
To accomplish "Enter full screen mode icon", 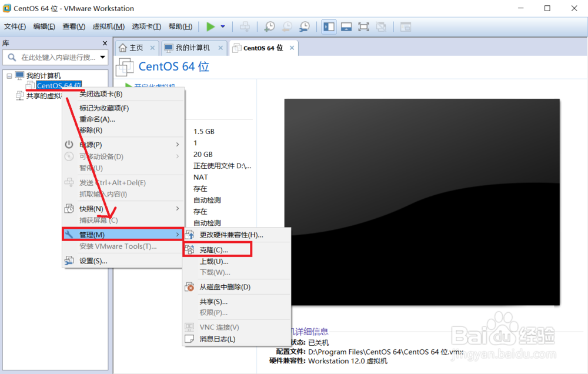I will click(x=363, y=26).
